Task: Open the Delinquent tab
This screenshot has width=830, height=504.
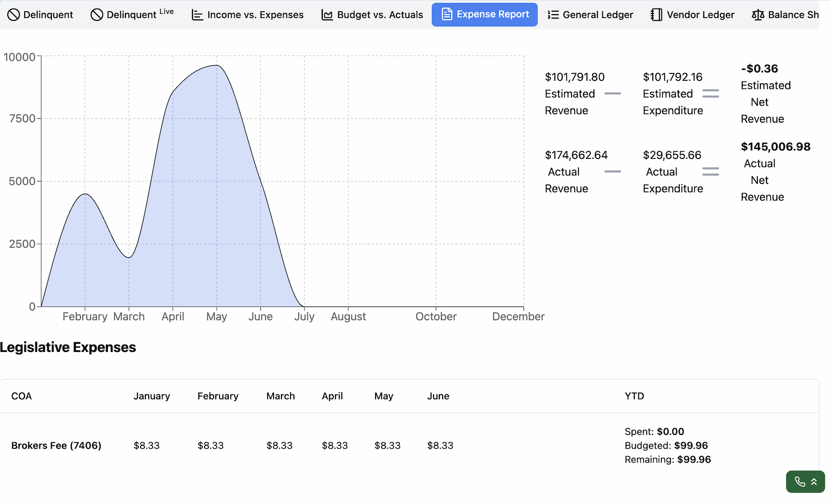Action: [x=40, y=15]
